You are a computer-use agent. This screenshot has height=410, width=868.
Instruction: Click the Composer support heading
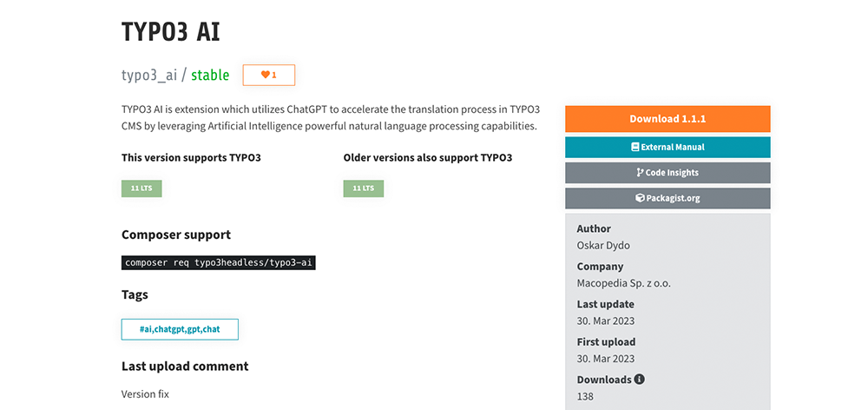pyautogui.click(x=176, y=235)
